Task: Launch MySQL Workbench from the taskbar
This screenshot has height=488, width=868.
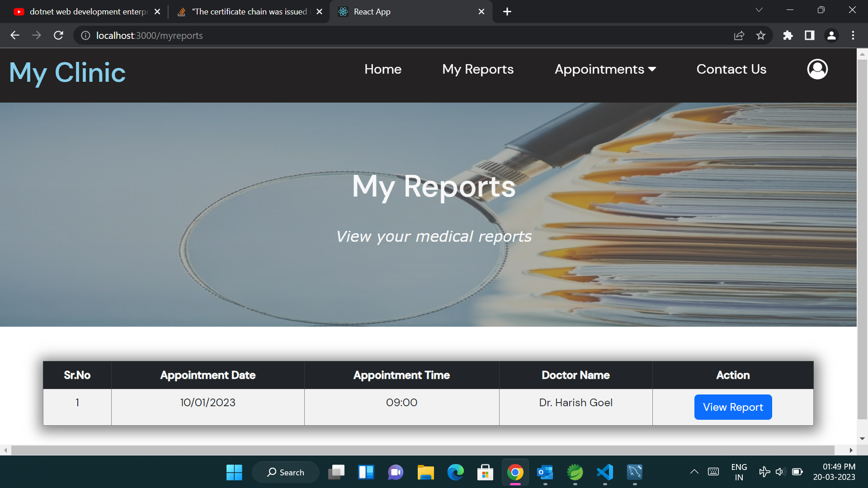Action: [635, 472]
